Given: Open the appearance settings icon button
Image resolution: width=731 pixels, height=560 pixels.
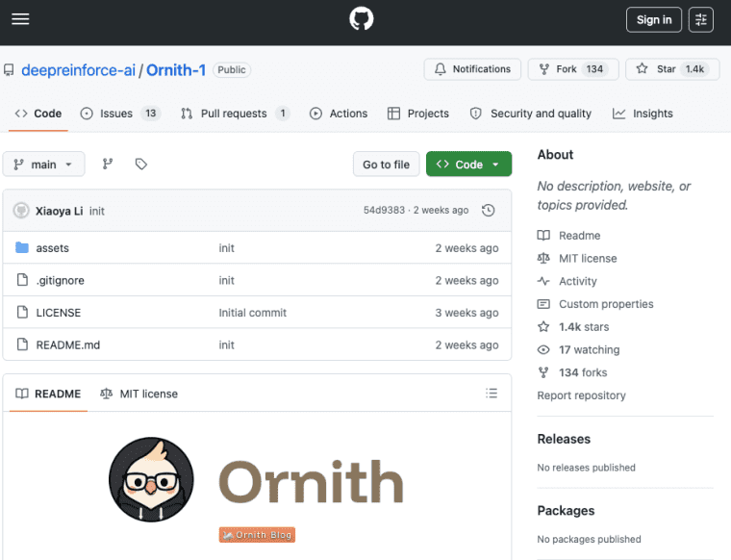Looking at the screenshot, I should pos(700,19).
